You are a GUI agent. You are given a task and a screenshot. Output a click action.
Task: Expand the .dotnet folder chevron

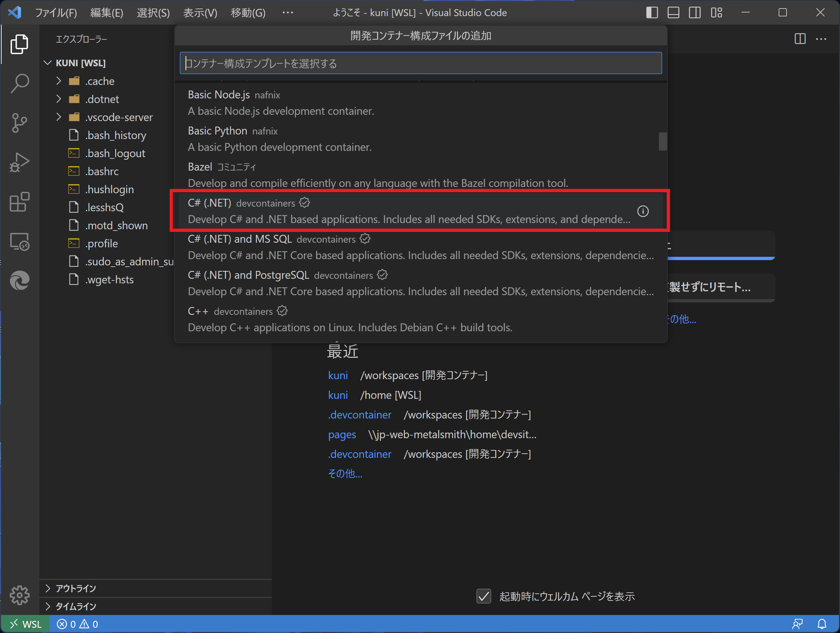58,99
